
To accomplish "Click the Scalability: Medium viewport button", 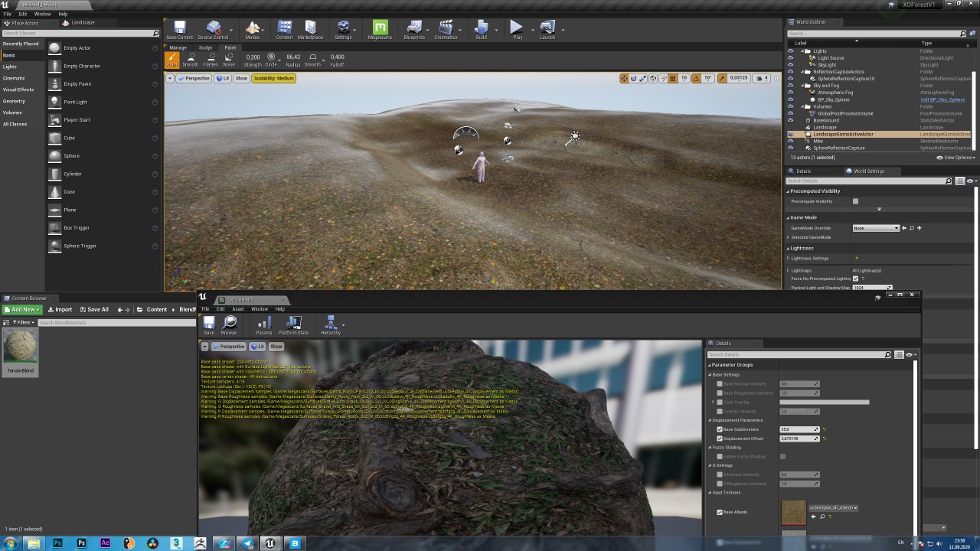I will coord(273,78).
